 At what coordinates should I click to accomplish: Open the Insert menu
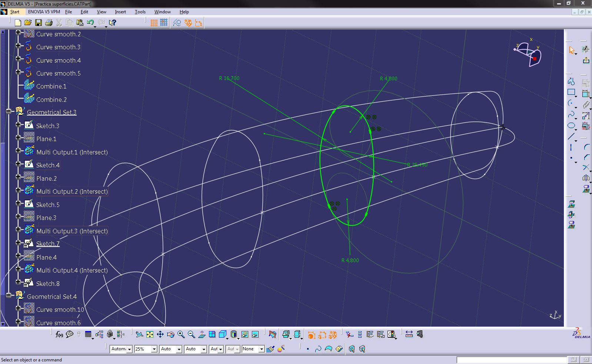pyautogui.click(x=120, y=12)
